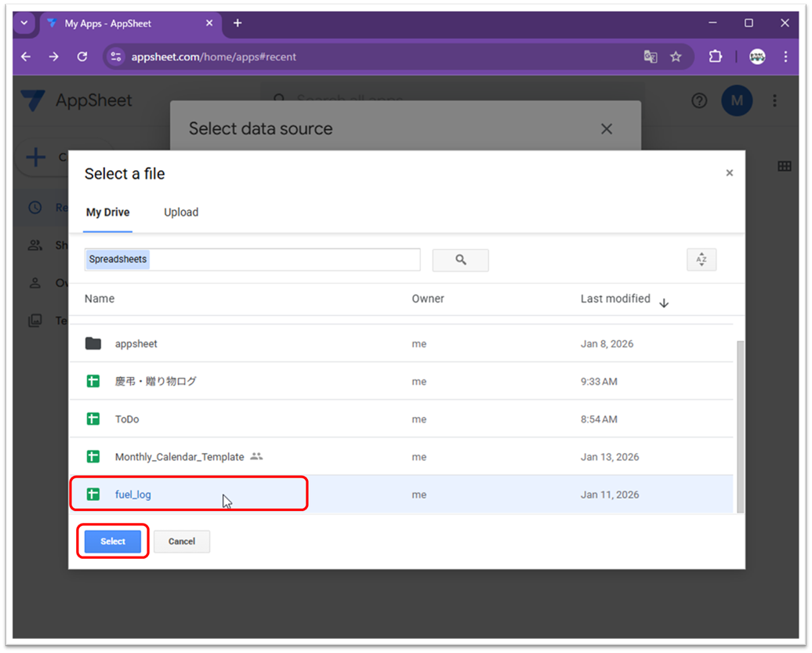Open the browser extensions puzzle icon
Screen dimensions: 812x653
[x=715, y=56]
